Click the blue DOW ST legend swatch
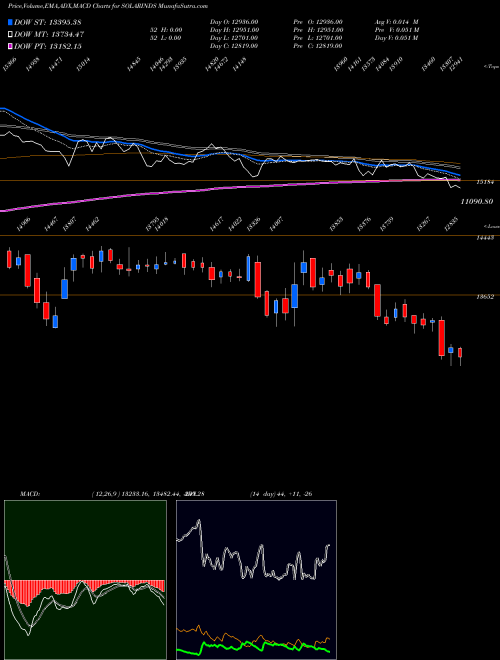Viewport: 500px width, 660px height. tap(11, 22)
